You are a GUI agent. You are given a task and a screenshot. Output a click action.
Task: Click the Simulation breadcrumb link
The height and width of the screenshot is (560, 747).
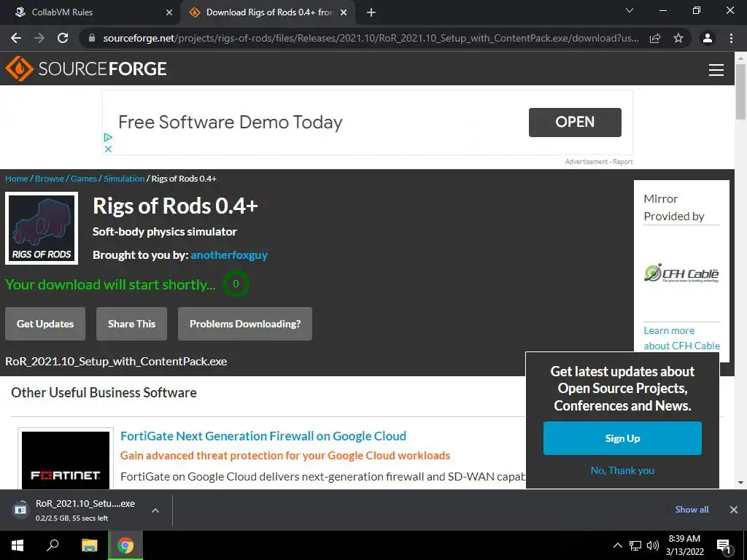point(124,179)
